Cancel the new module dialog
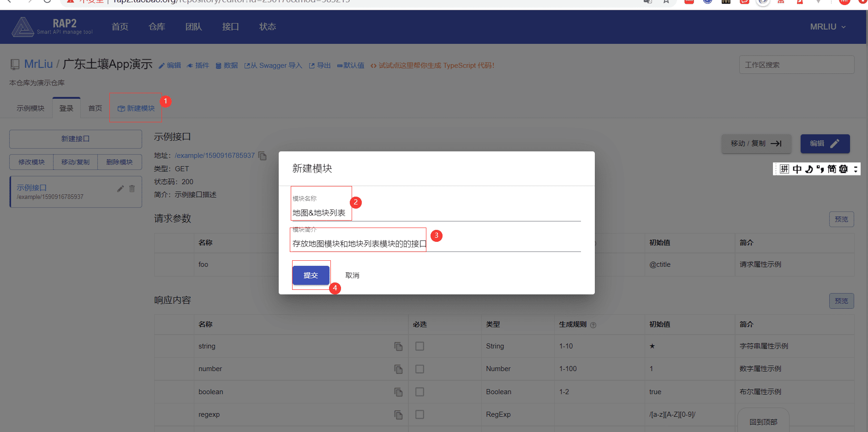The height and width of the screenshot is (432, 868). coord(352,275)
